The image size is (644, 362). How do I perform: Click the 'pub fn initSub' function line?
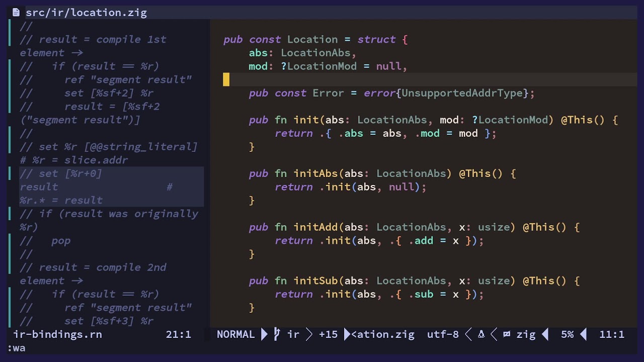pyautogui.click(x=414, y=281)
